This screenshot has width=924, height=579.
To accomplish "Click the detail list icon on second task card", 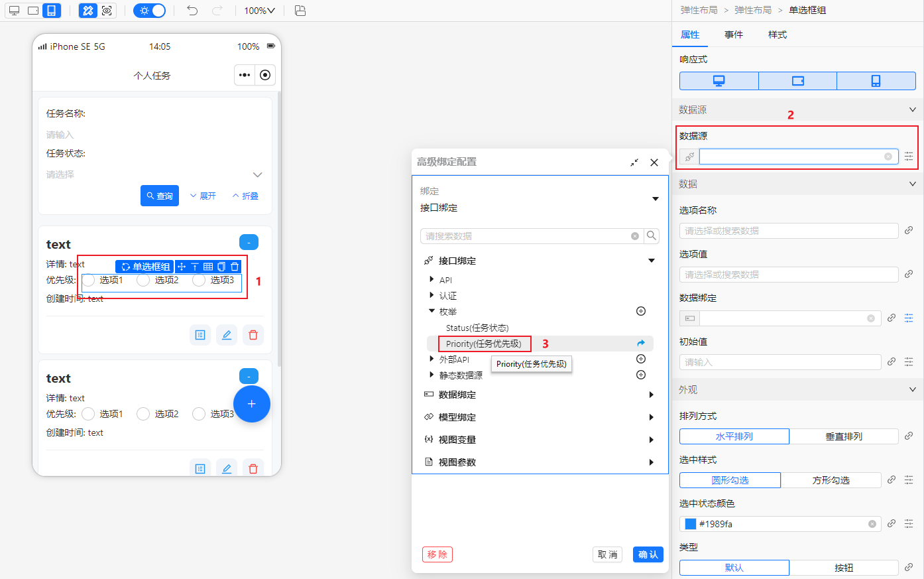I will pos(200,468).
